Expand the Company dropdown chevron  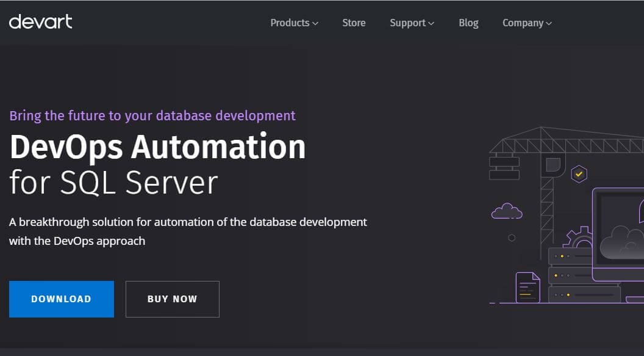(x=549, y=23)
